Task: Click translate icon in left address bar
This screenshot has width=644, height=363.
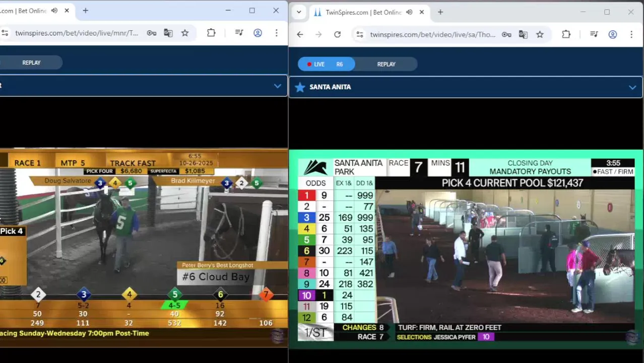Action: pos(168,33)
